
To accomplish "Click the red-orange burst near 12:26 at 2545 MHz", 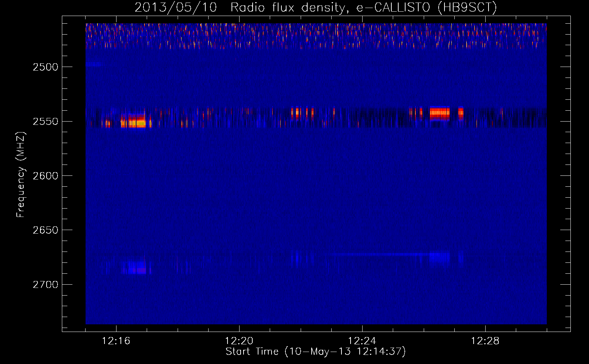I will click(440, 113).
